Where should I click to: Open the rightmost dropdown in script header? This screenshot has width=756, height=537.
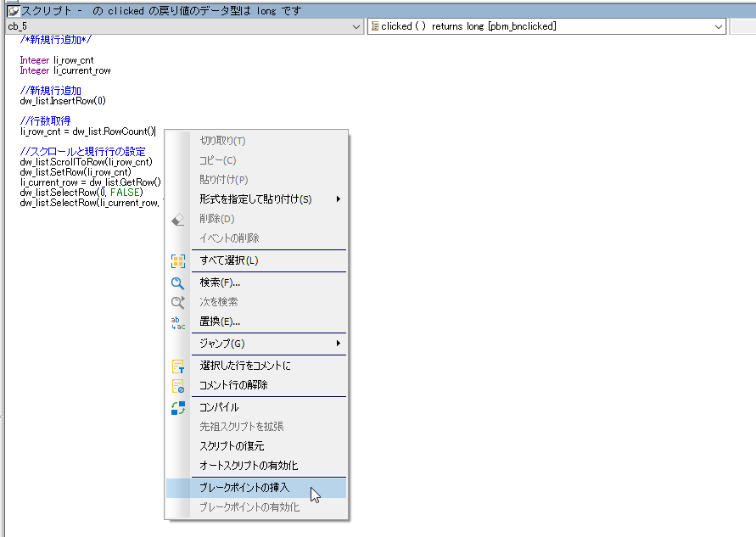click(742, 27)
